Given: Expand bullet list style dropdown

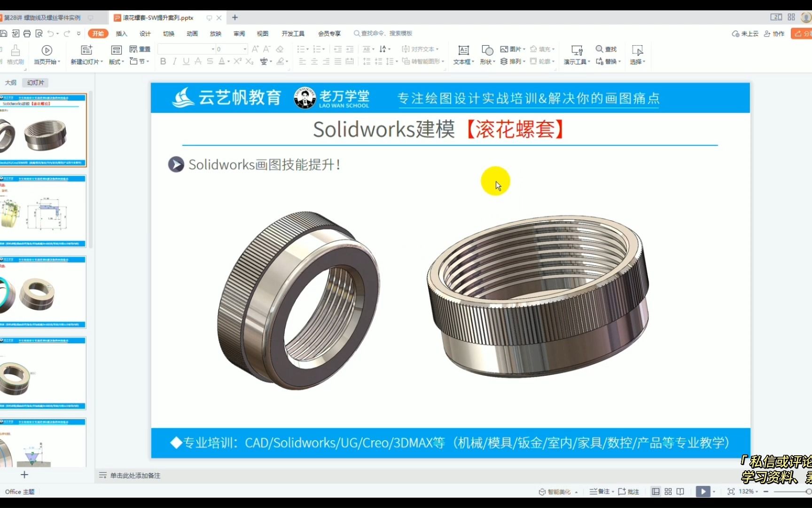Looking at the screenshot, I should (307, 49).
